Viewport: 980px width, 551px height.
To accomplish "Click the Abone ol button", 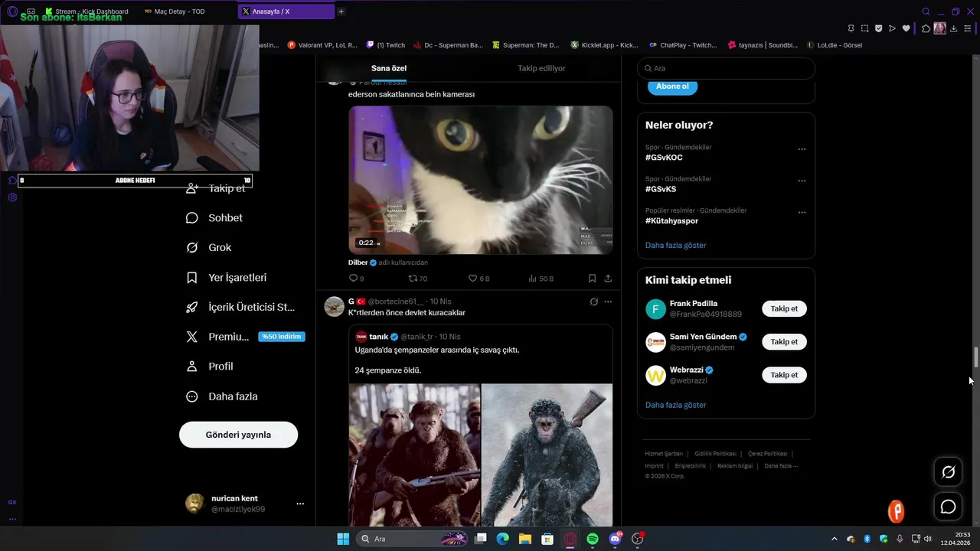I will click(x=672, y=86).
